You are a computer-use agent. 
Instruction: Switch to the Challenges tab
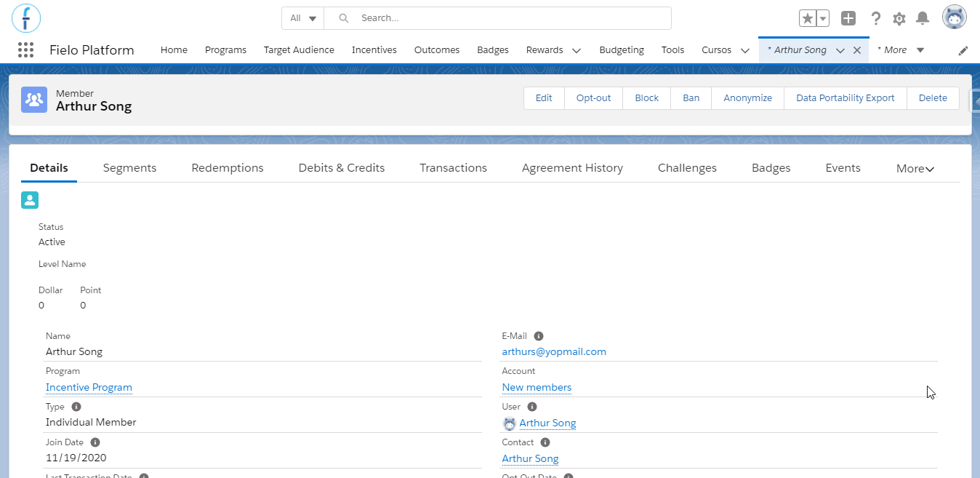[x=687, y=168]
